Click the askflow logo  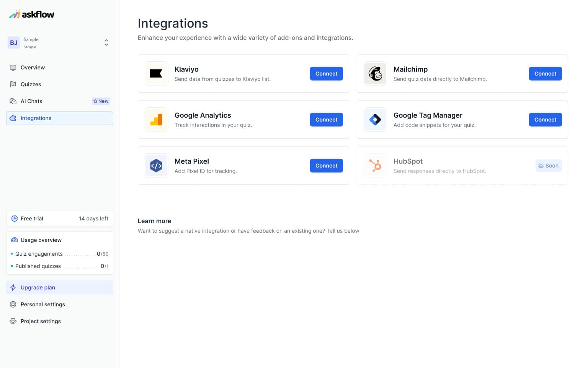point(32,14)
